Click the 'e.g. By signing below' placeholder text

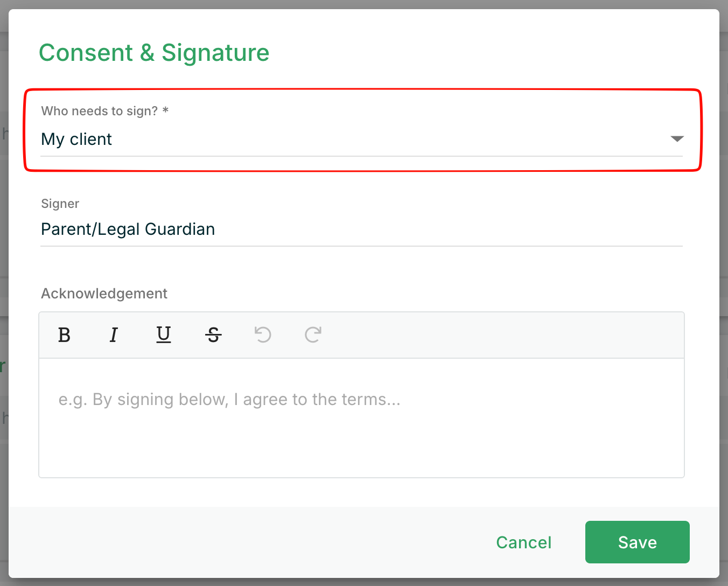coord(229,400)
